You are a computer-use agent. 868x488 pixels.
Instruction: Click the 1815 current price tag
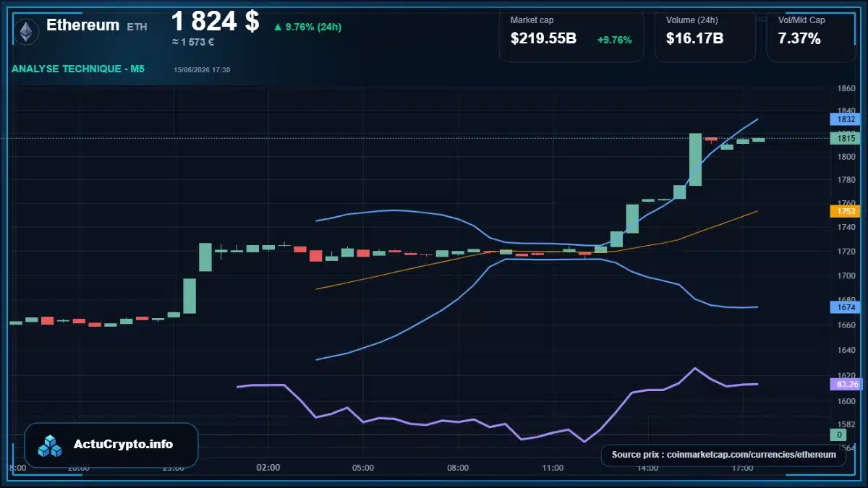coord(846,138)
